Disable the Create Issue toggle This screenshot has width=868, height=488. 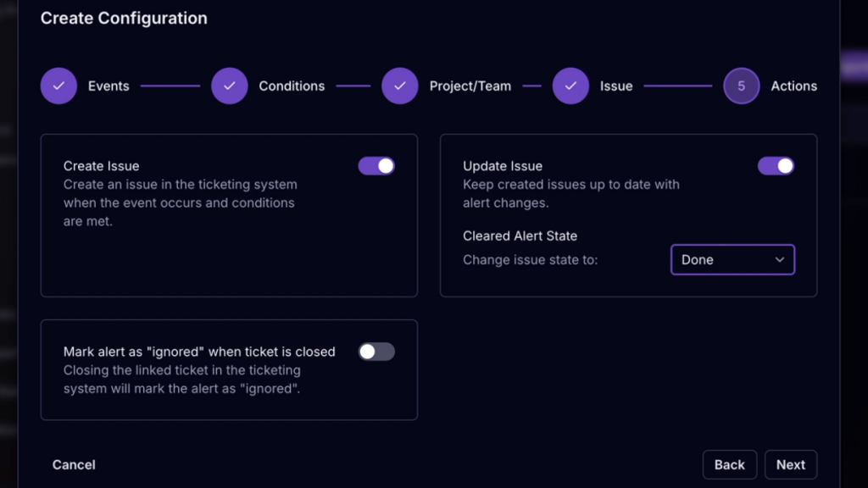(376, 166)
